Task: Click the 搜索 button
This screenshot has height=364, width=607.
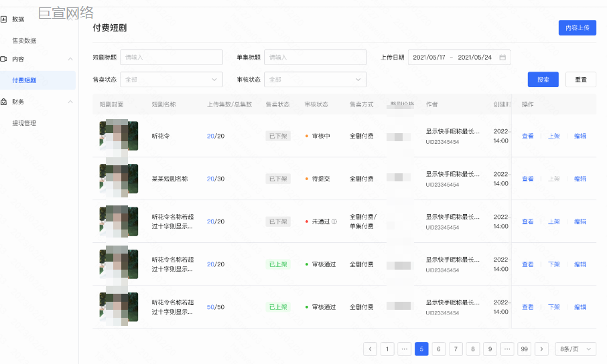Action: pyautogui.click(x=543, y=80)
